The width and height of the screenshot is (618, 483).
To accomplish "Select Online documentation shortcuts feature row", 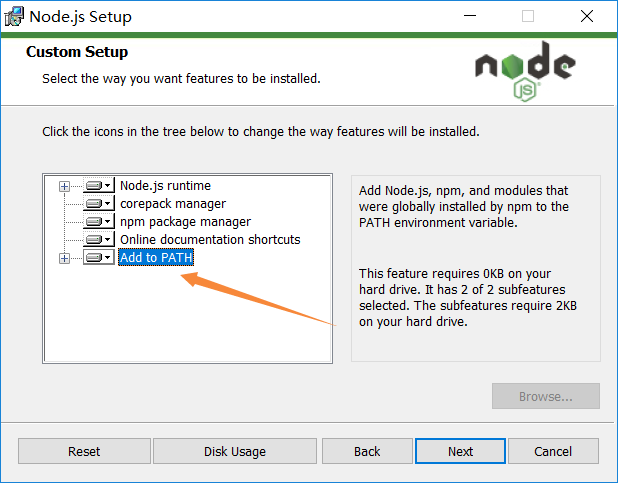I will 210,239.
